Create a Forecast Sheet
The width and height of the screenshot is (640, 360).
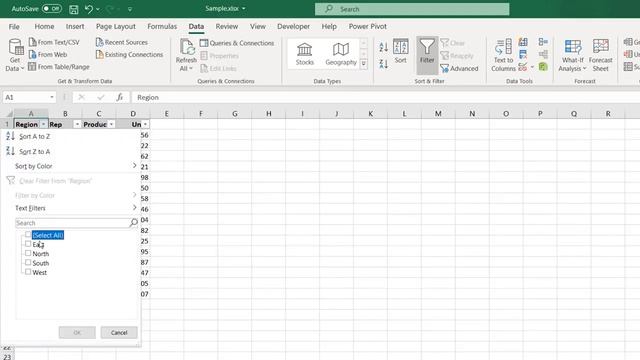click(600, 55)
